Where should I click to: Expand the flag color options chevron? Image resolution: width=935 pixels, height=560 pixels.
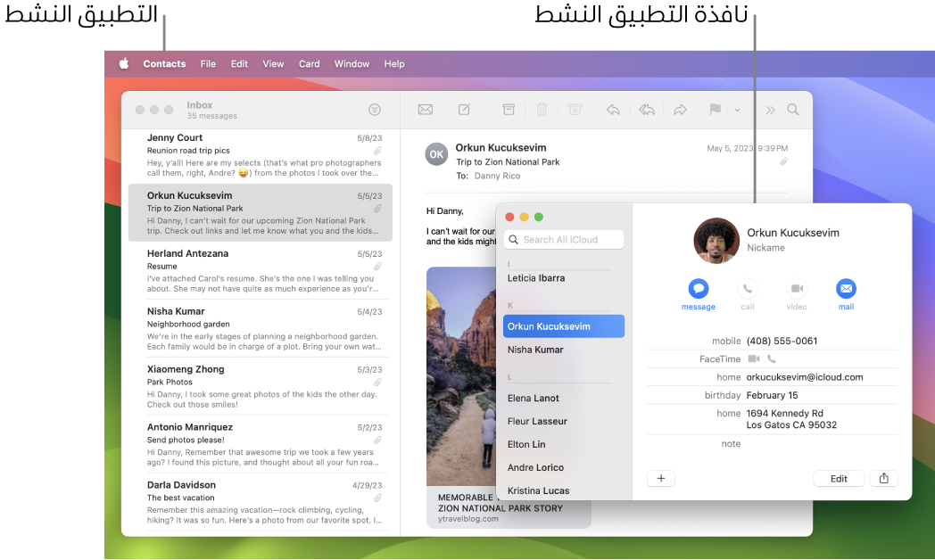point(737,111)
